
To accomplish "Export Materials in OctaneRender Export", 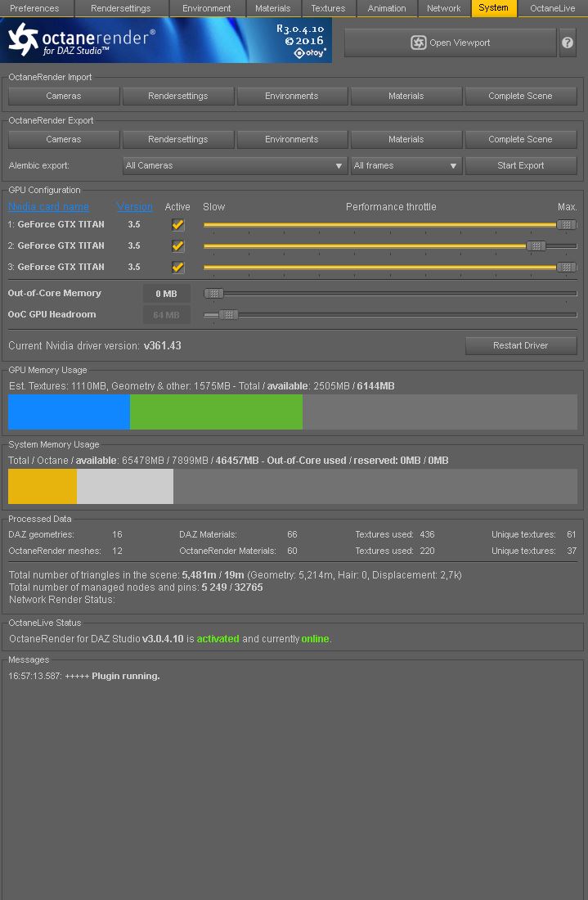I will pyautogui.click(x=406, y=139).
